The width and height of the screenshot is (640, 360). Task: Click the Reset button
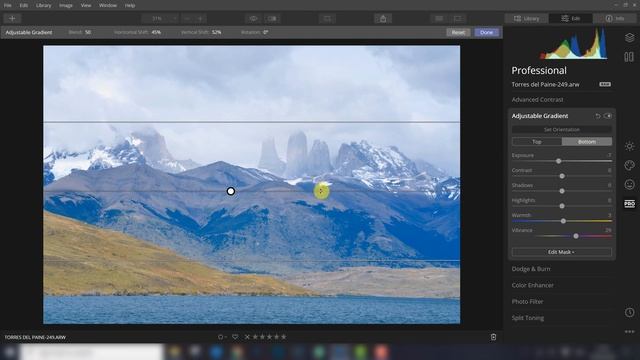[x=458, y=32]
